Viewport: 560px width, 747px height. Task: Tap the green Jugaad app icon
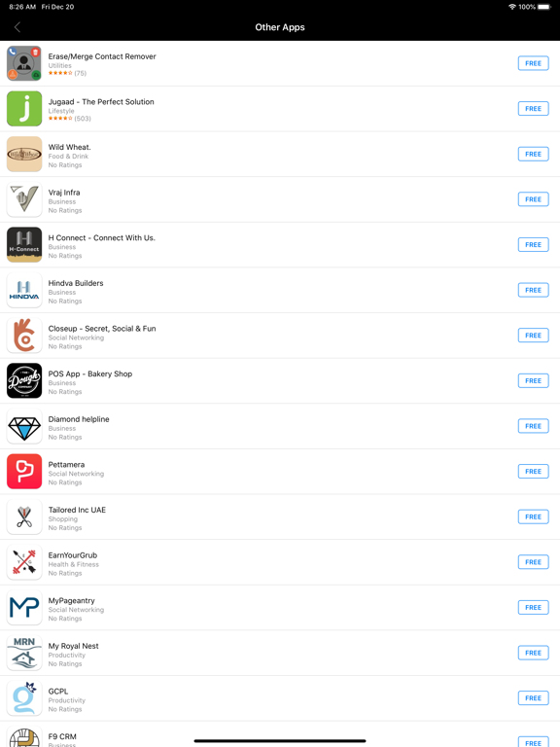[24, 109]
